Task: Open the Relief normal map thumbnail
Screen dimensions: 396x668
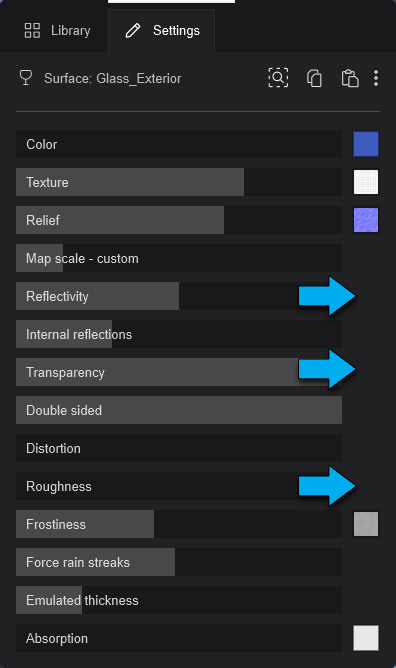Action: [366, 220]
